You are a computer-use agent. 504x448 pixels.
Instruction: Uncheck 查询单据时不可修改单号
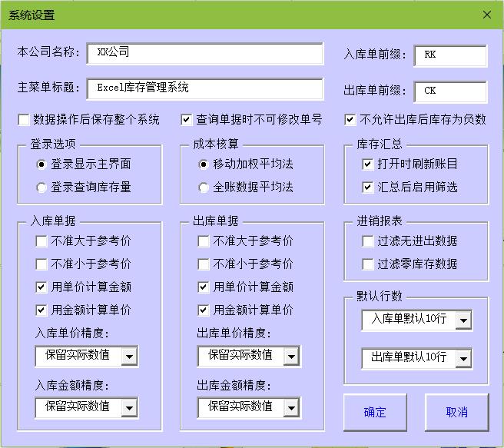coord(187,120)
